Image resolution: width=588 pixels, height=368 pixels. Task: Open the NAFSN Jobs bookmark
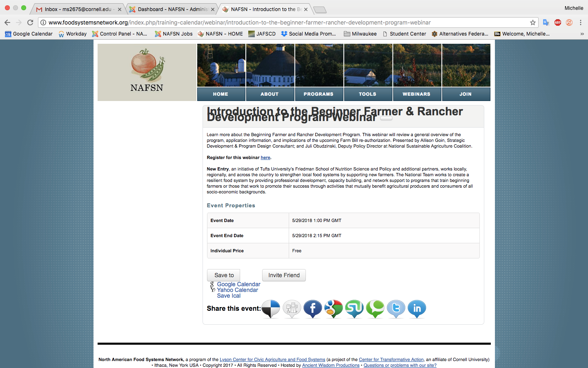coord(174,34)
